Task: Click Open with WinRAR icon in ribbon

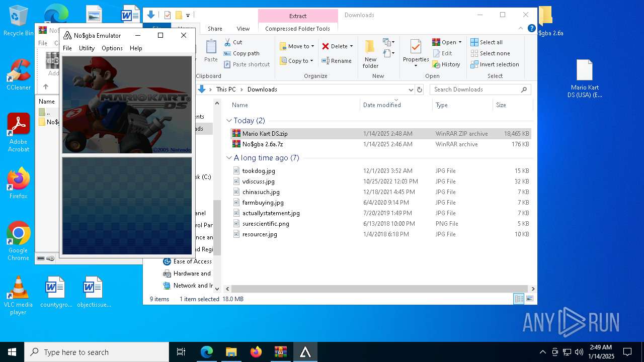Action: coord(436,42)
